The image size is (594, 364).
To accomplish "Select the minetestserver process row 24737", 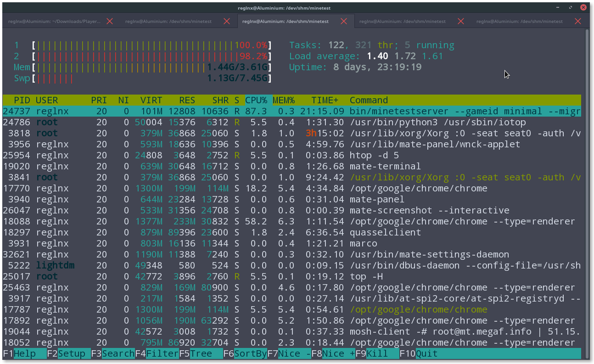I will [x=291, y=111].
